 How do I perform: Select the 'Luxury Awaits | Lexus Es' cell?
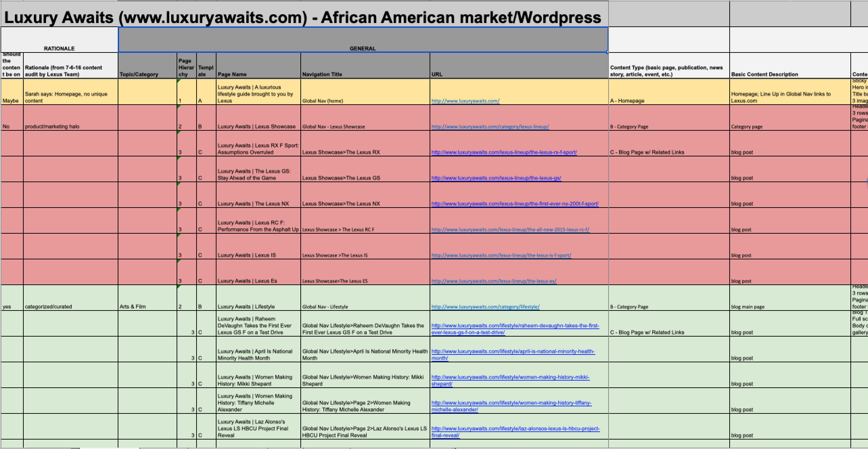coord(258,272)
